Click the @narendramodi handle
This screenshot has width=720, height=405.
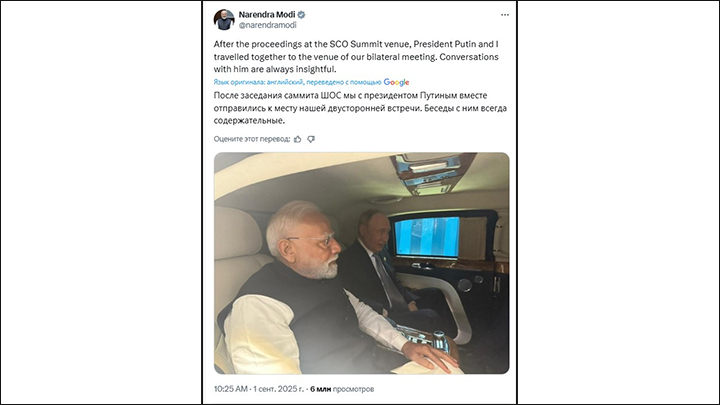[267, 25]
